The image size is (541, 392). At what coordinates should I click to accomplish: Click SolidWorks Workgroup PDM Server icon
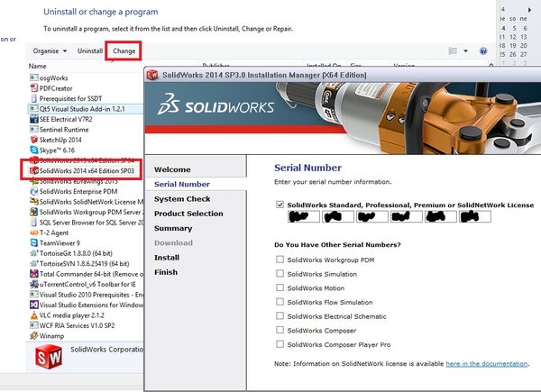34,212
